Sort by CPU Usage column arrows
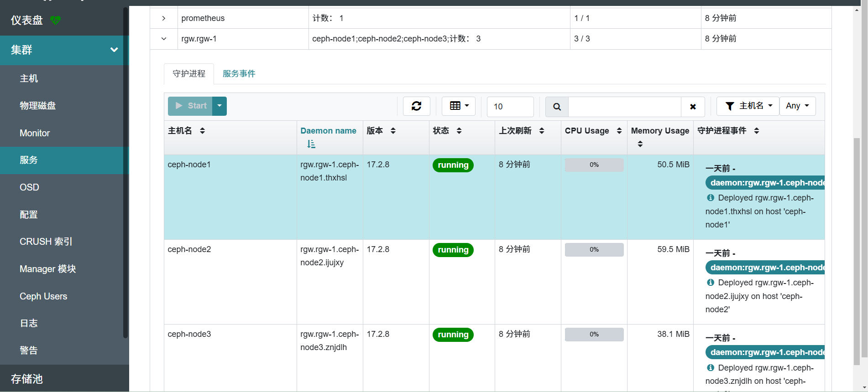This screenshot has width=868, height=392. pyautogui.click(x=619, y=131)
